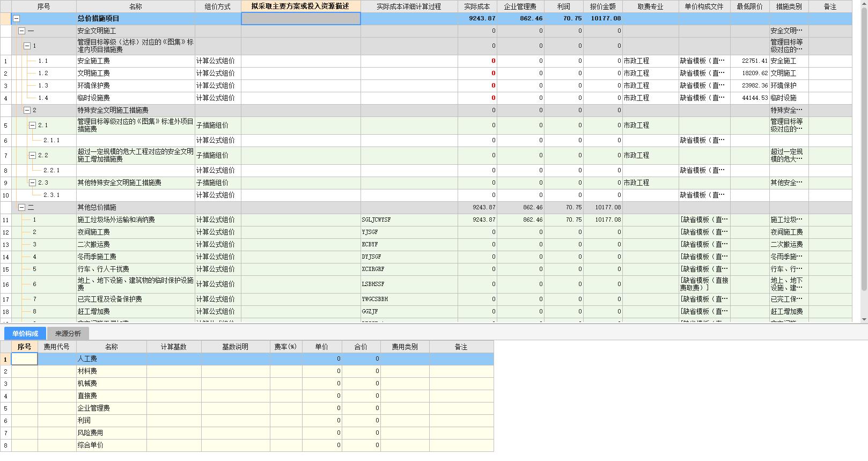Select the 材料费 row in 单价构成
The image size is (868, 461).
tap(247, 371)
